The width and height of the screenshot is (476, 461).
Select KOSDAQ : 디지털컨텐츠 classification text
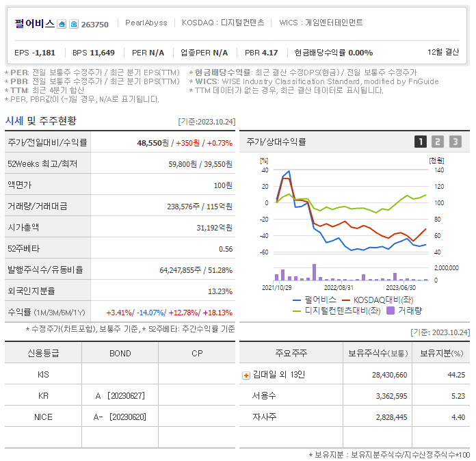pos(223,23)
